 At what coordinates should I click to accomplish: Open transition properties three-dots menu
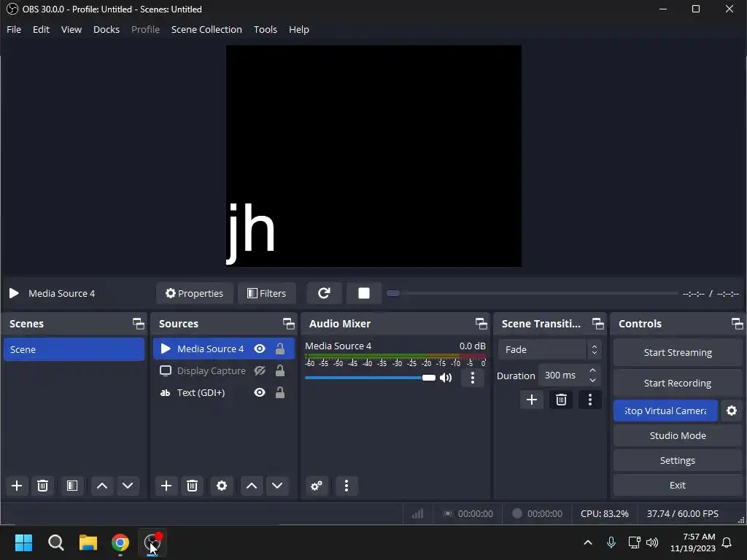coord(589,400)
